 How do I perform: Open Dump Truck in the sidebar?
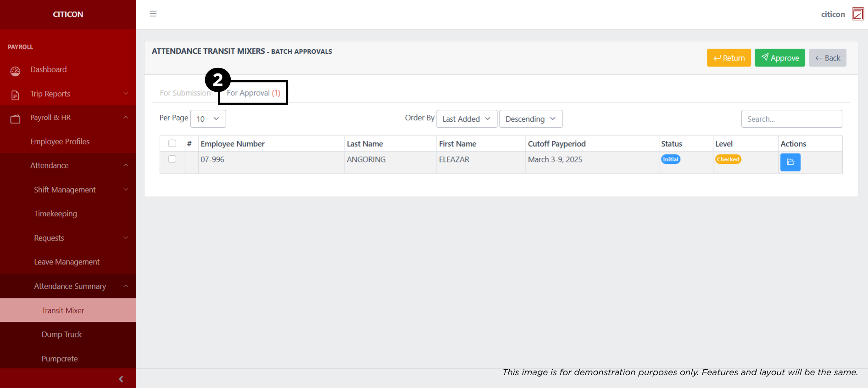pos(62,334)
